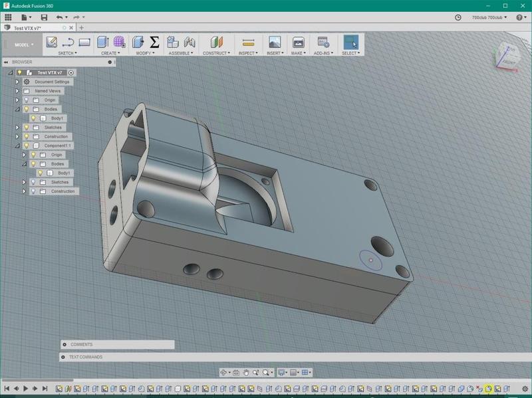
Task: Click the 3D print Make icon
Action: click(x=298, y=43)
